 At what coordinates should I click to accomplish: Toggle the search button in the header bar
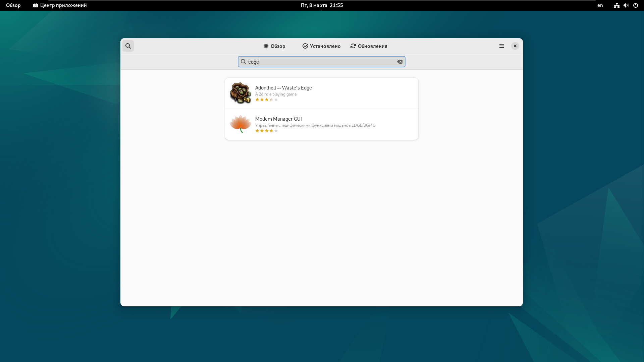pos(128,46)
